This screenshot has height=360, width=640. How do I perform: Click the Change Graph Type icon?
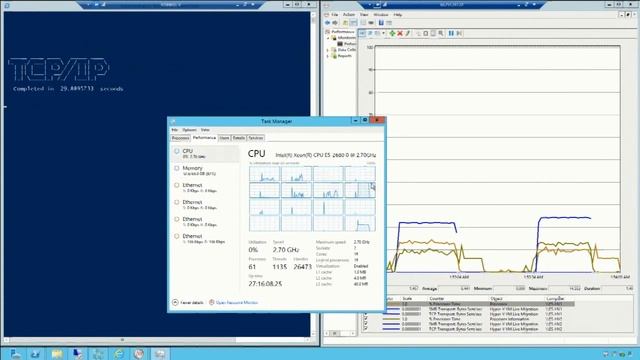click(378, 33)
